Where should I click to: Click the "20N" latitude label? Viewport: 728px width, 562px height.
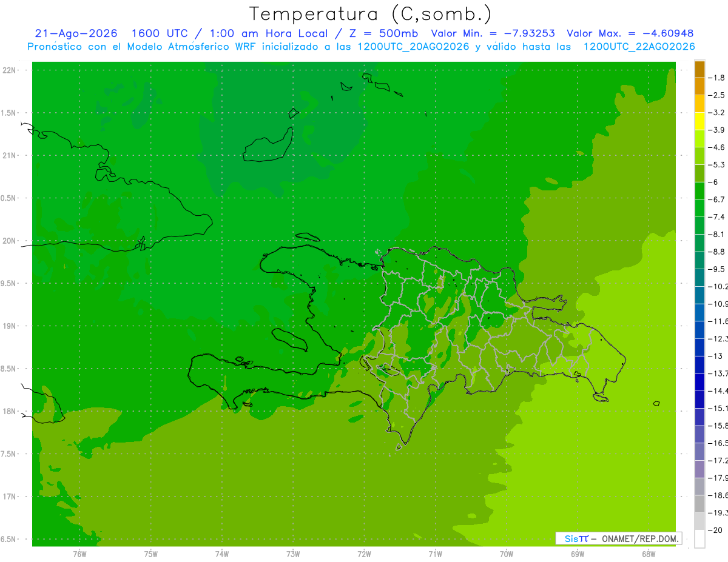pyautogui.click(x=10, y=241)
